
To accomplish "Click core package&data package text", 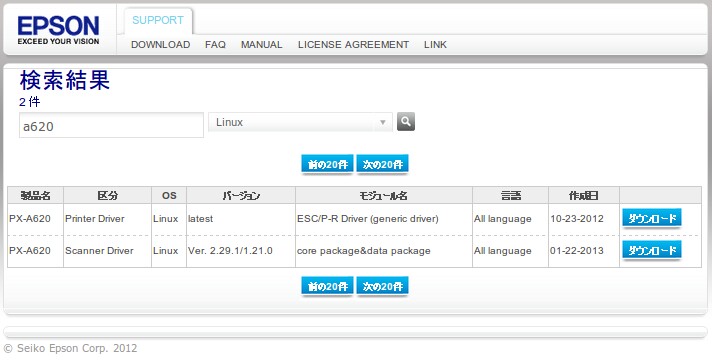I will (x=364, y=251).
